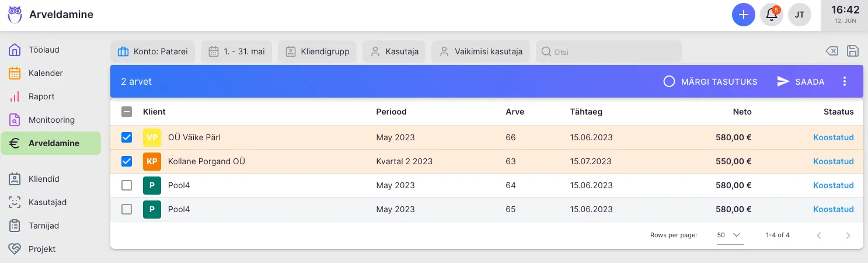Check the Pool4 invoice 64 checkbox
Viewport: 868px width, 263px height.
pyautogui.click(x=127, y=185)
